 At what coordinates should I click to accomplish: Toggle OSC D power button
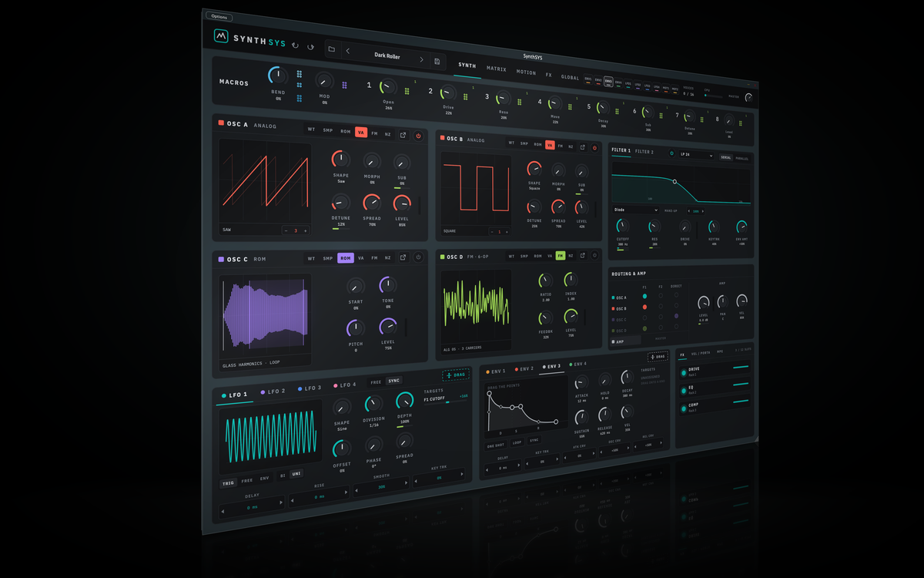click(594, 255)
